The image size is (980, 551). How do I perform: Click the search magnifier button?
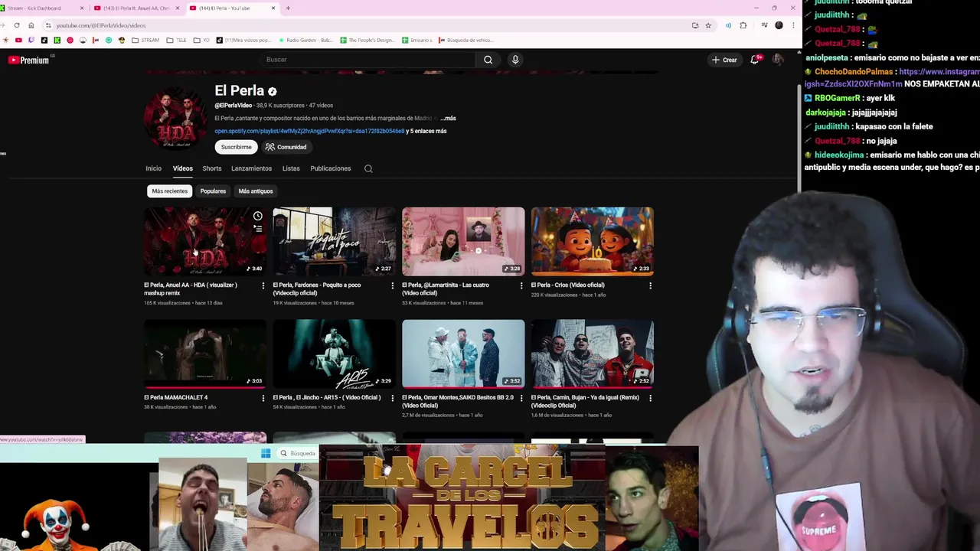[x=488, y=60]
